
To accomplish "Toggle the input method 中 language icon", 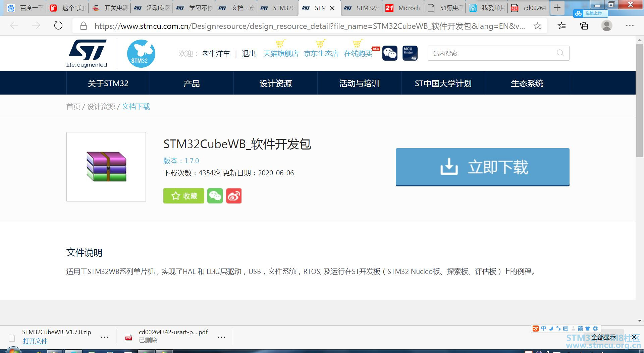I will pyautogui.click(x=544, y=329).
